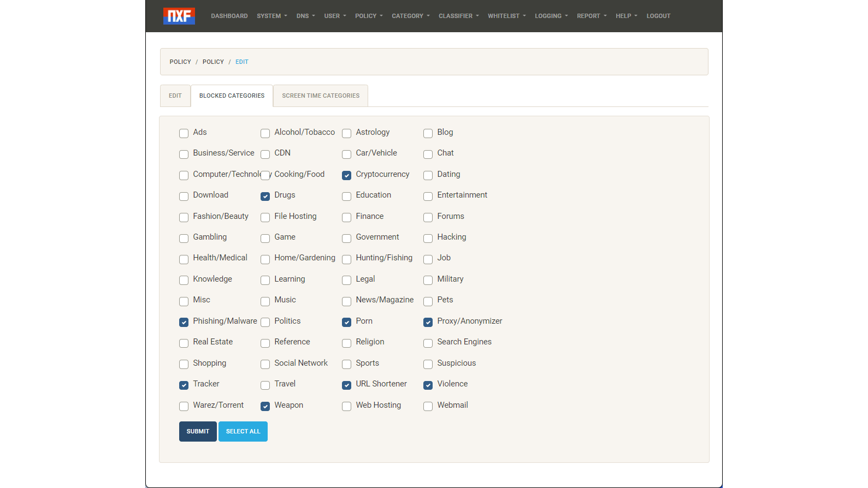Expand the Report dropdown menu

tap(592, 16)
